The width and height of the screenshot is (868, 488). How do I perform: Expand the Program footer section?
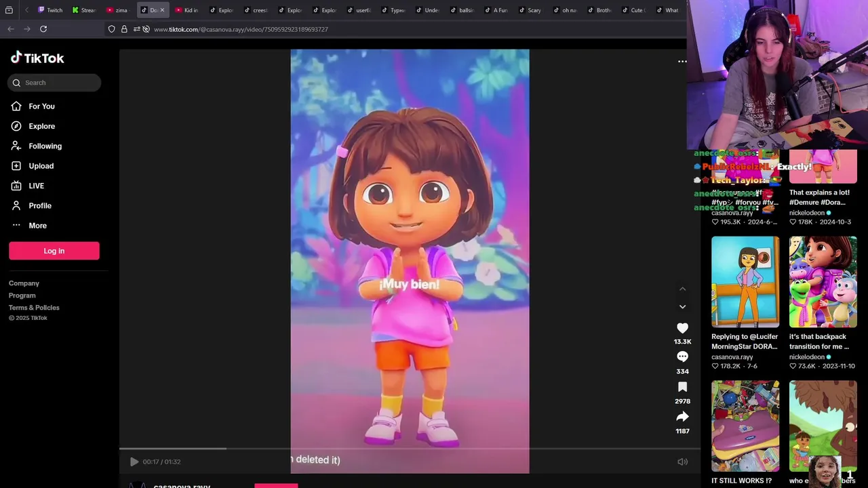coord(22,296)
